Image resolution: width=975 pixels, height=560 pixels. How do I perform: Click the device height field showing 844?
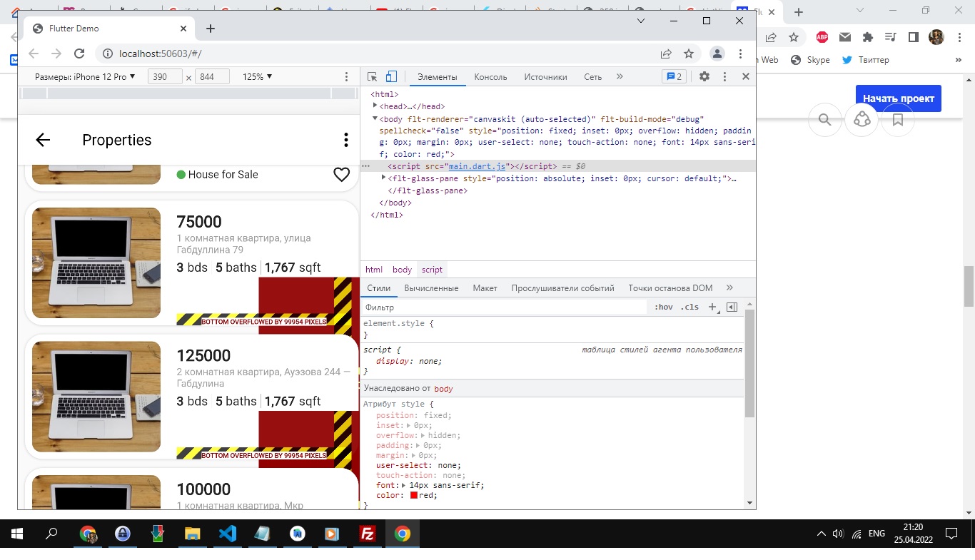(212, 76)
